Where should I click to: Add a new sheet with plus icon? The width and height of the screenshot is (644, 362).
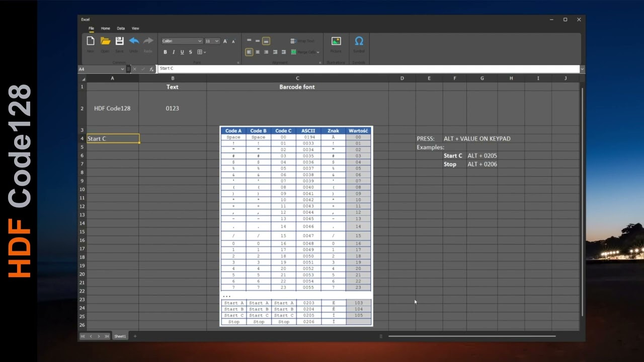click(135, 336)
